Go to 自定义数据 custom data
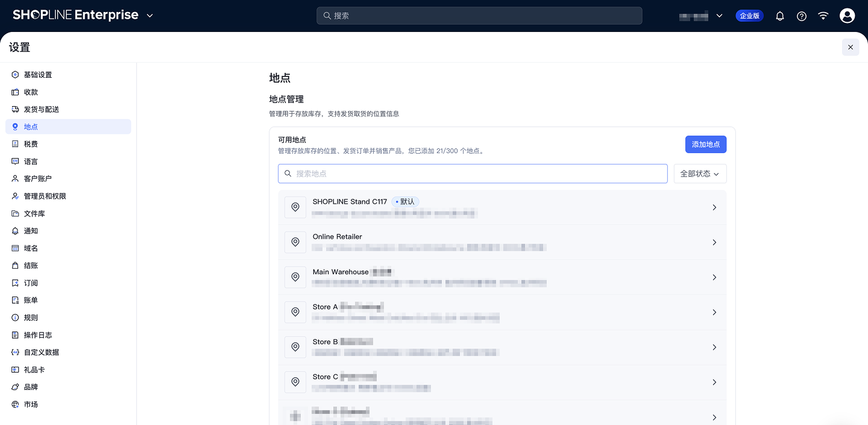This screenshot has width=868, height=425. [x=68, y=353]
